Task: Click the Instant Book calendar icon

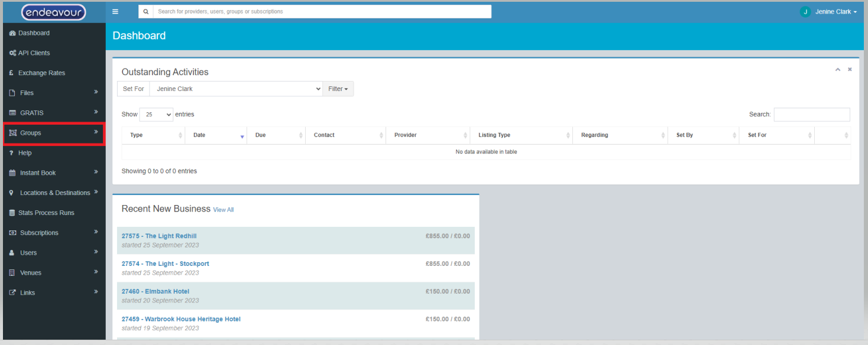Action: 12,173
